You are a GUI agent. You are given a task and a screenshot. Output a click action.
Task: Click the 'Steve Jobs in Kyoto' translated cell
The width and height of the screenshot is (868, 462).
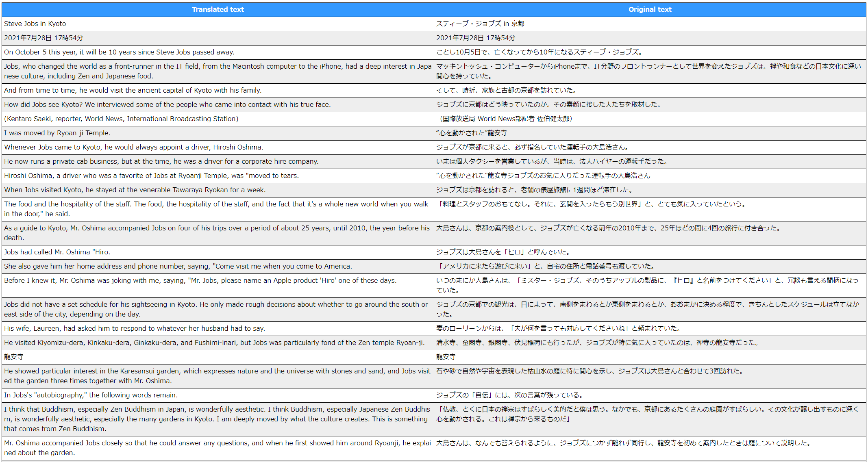point(35,24)
